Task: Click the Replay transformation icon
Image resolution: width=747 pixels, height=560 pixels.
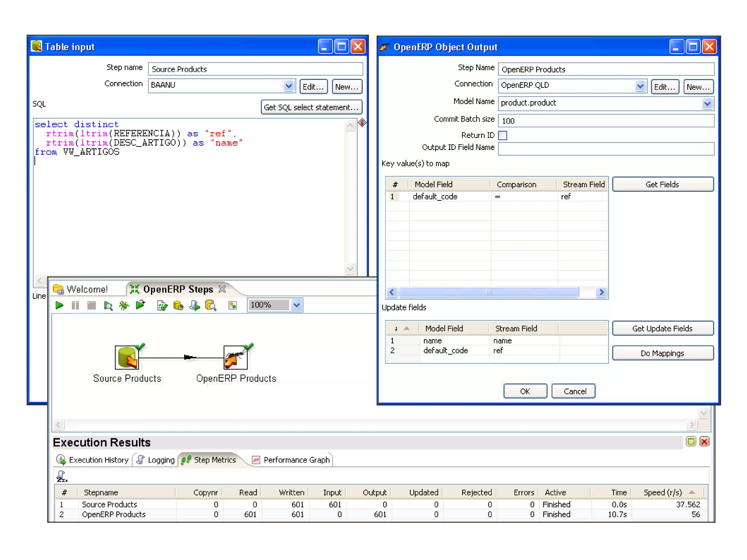Action: [140, 305]
